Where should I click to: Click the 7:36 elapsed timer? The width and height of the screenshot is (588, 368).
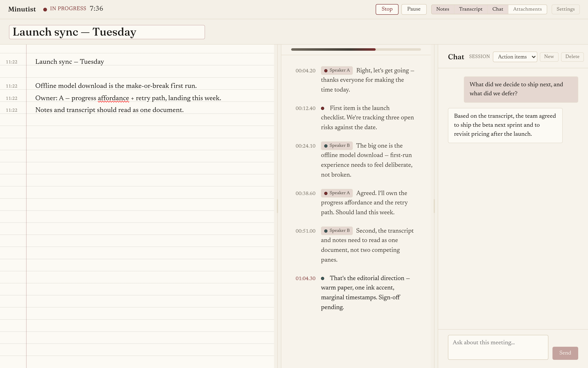[96, 9]
